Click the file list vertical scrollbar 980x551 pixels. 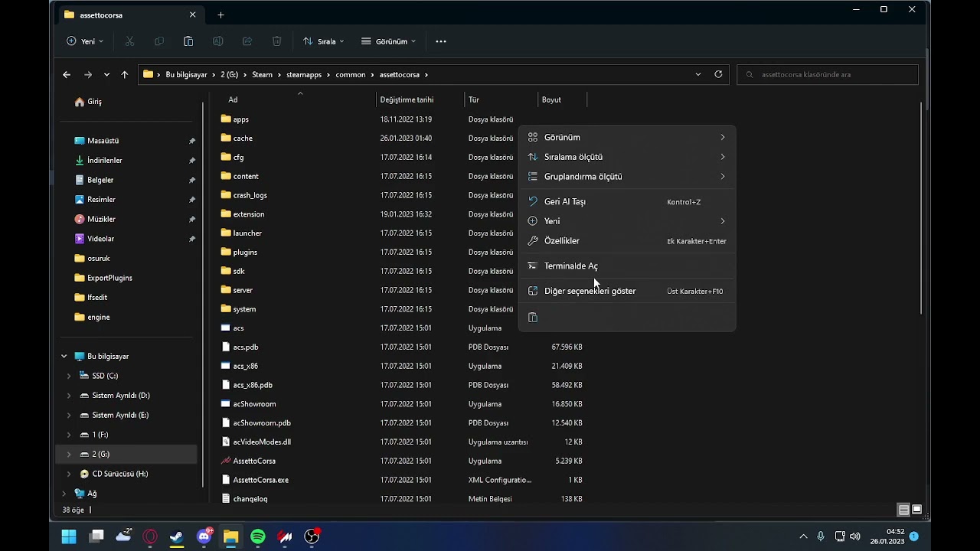coord(922,207)
